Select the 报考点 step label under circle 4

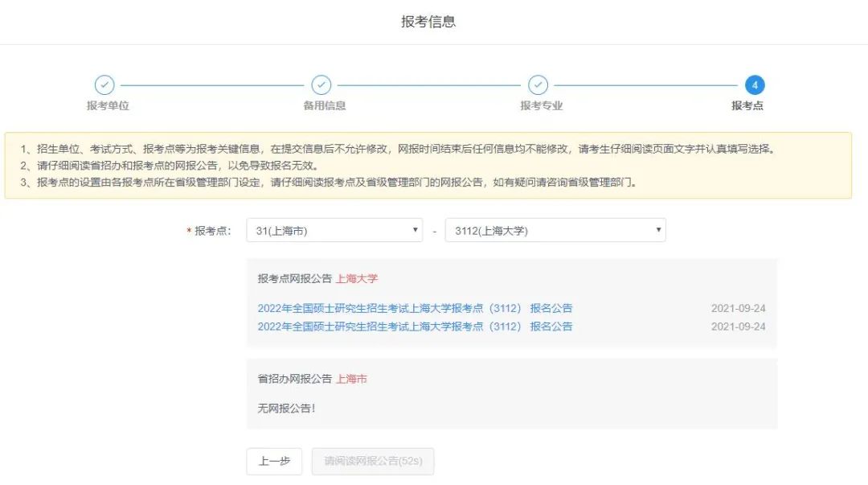747,106
